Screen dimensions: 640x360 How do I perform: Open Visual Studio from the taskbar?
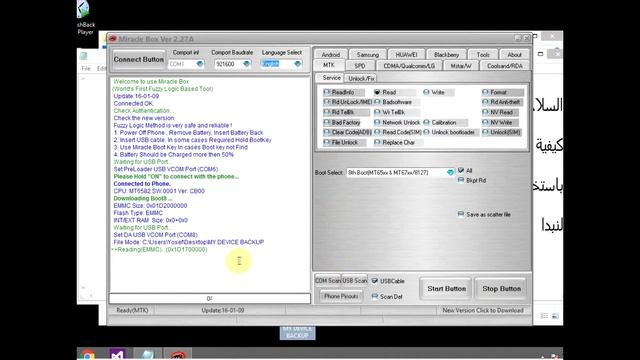pos(117,354)
